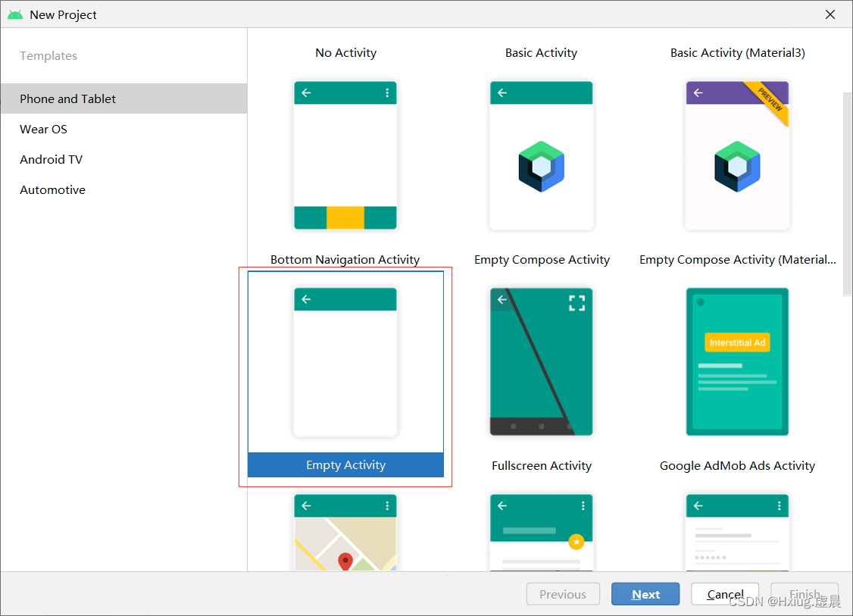853x616 pixels.
Task: Click the No Activity label
Action: 346,53
